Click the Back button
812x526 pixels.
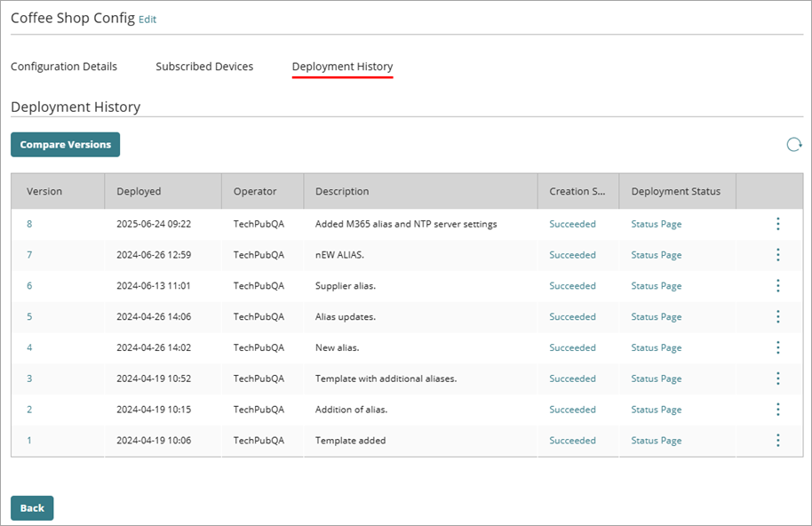(x=32, y=508)
